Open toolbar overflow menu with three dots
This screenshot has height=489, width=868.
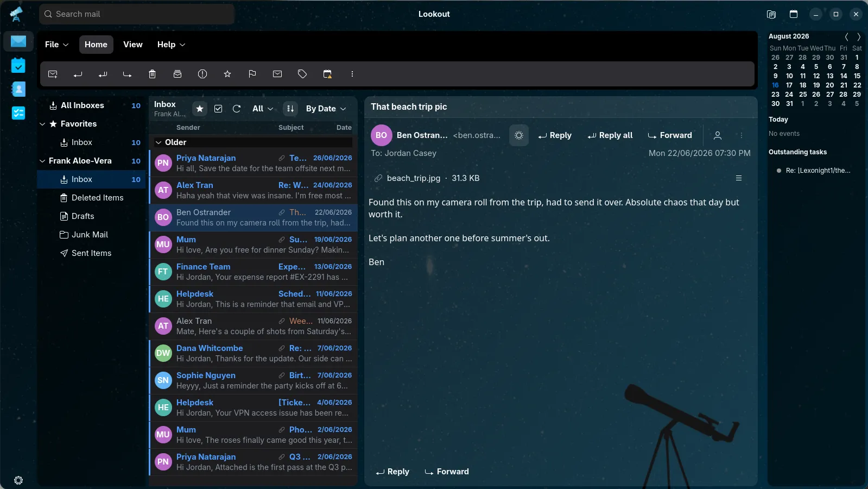click(x=352, y=74)
